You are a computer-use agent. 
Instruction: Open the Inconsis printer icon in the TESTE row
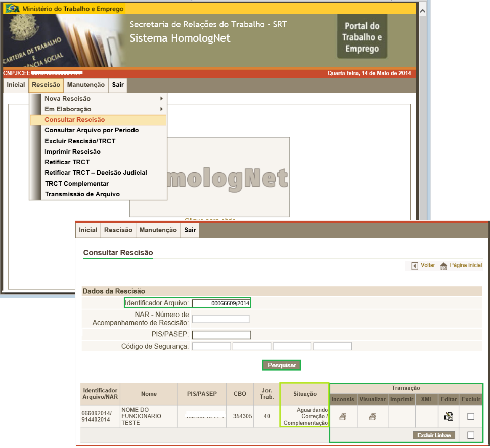[x=343, y=417]
